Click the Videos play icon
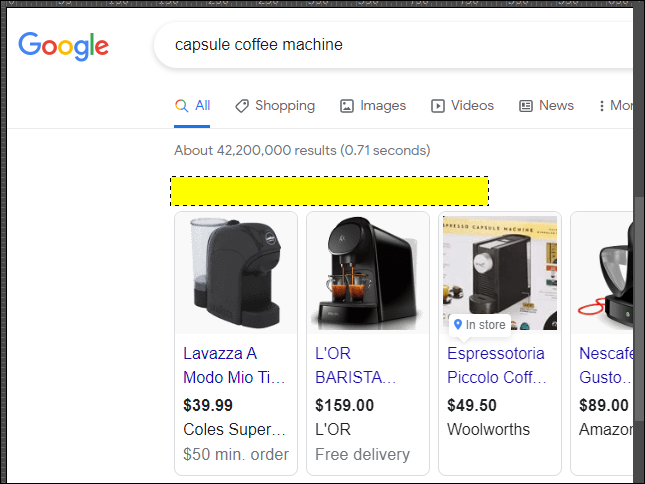 (x=438, y=106)
